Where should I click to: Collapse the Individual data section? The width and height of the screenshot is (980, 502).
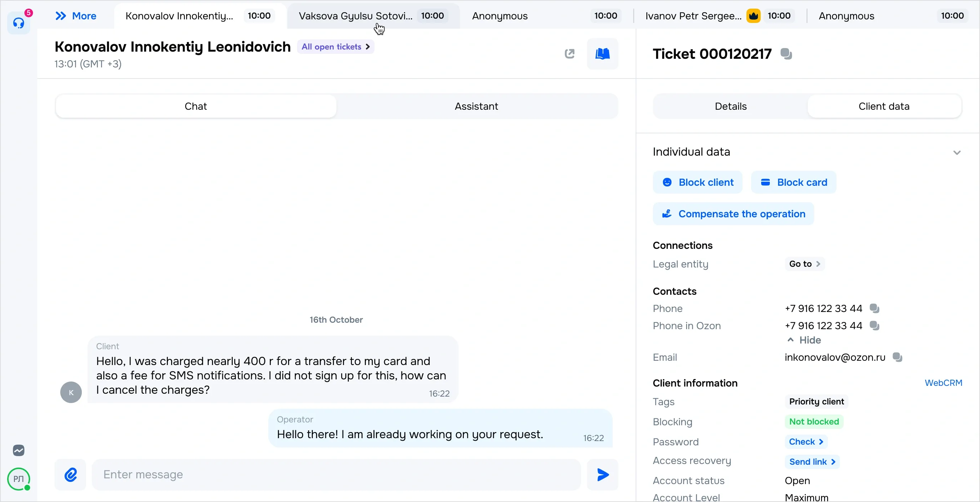point(956,152)
